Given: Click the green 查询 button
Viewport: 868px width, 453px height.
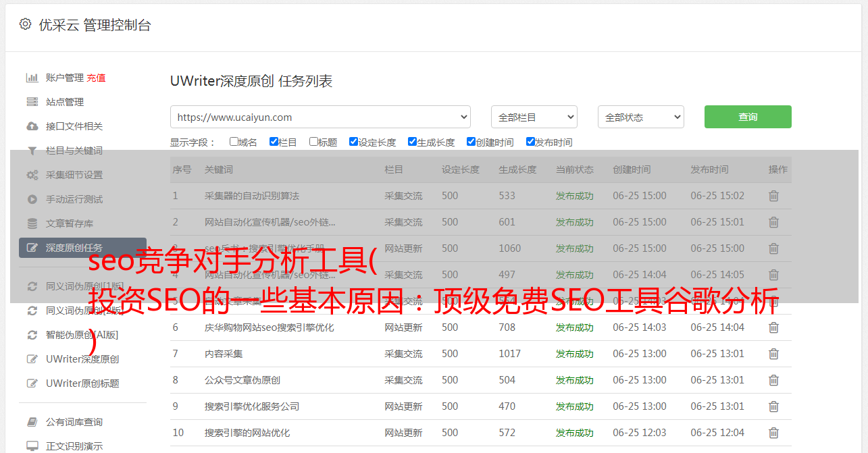Looking at the screenshot, I should point(747,117).
